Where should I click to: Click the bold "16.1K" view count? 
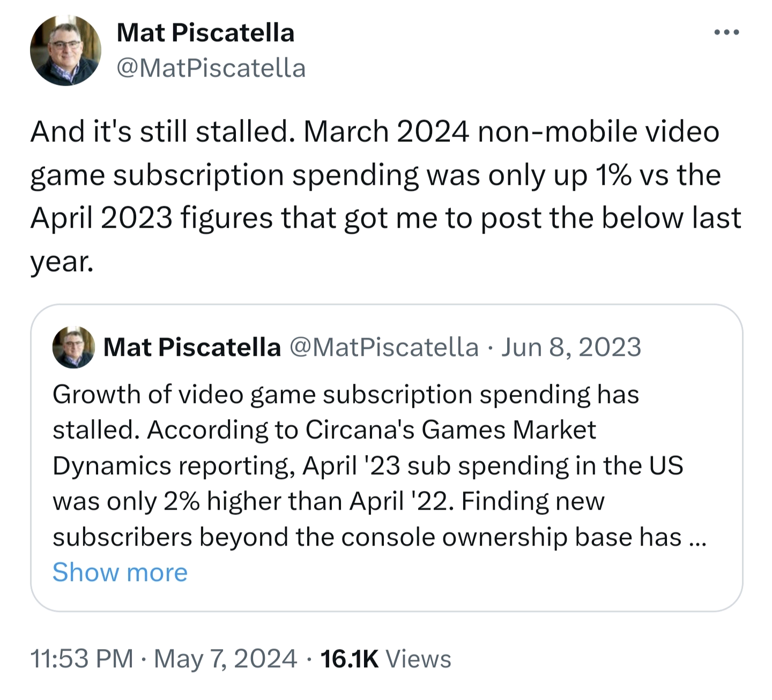point(349,659)
